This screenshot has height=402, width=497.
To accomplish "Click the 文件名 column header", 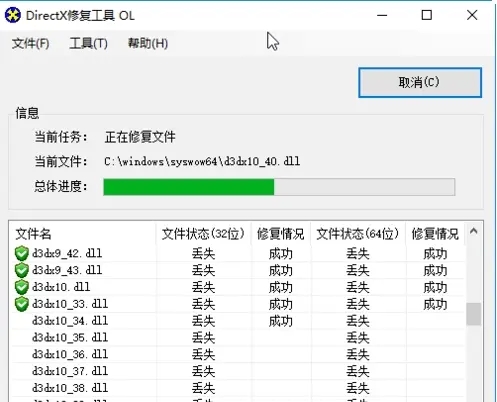I will pos(33,234).
